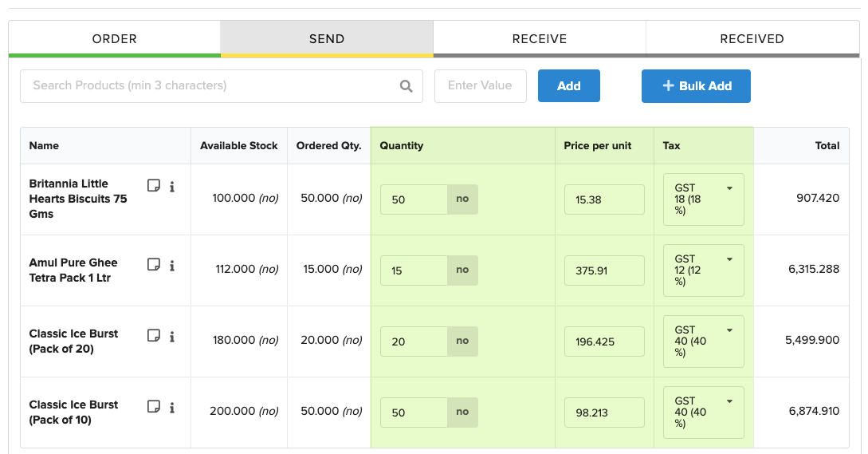
Task: Open note icon for Britannia Little Hearts Biscuits
Action: (x=154, y=186)
